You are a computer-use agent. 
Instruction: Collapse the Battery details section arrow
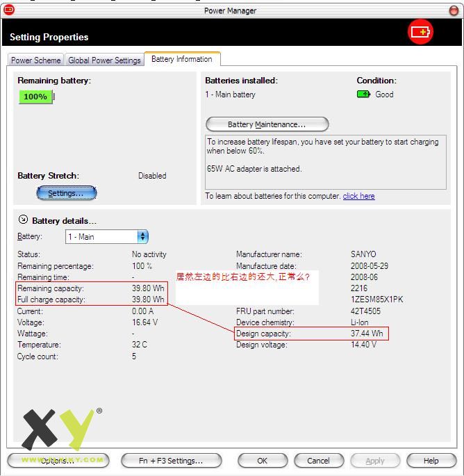click(23, 220)
